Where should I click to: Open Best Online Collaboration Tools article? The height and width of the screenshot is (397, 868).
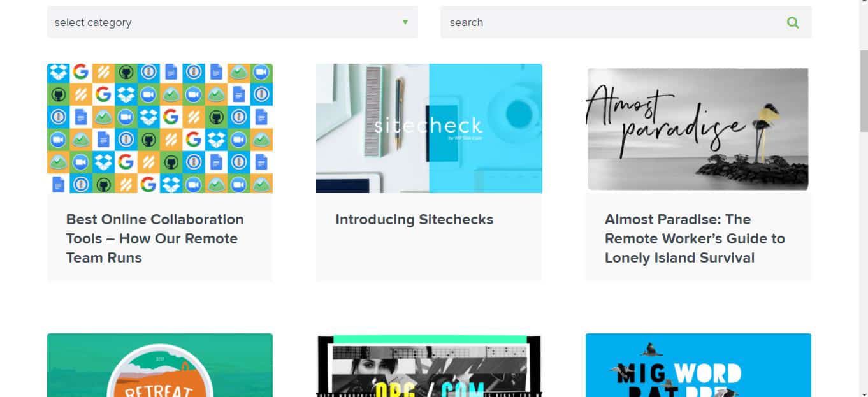click(x=155, y=238)
